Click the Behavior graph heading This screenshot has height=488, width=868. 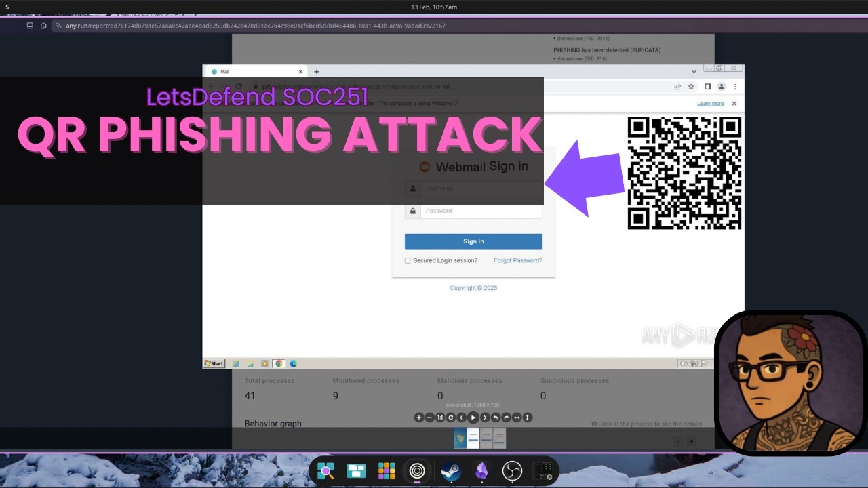coord(273,424)
